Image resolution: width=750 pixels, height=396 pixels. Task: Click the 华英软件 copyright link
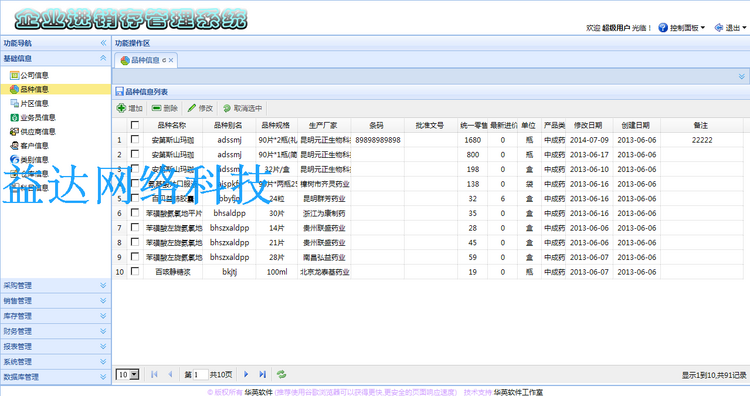(x=258, y=392)
